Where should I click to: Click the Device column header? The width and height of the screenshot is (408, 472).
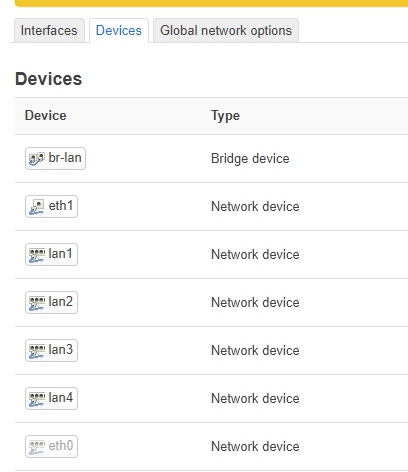tap(46, 116)
